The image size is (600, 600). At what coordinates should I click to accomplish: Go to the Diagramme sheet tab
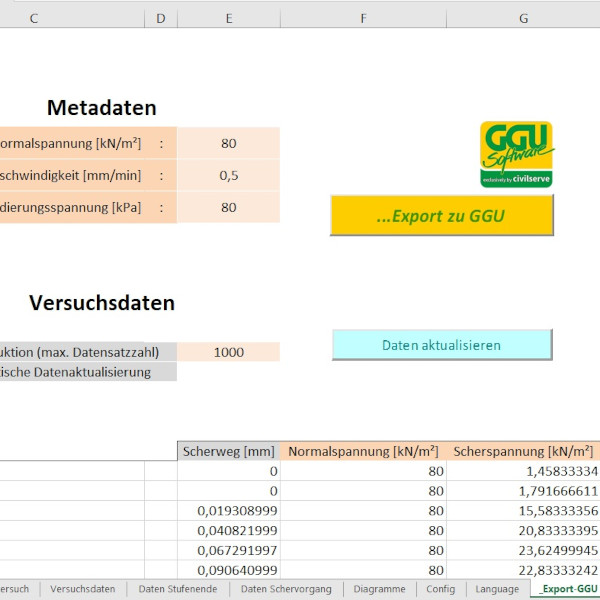click(x=379, y=589)
